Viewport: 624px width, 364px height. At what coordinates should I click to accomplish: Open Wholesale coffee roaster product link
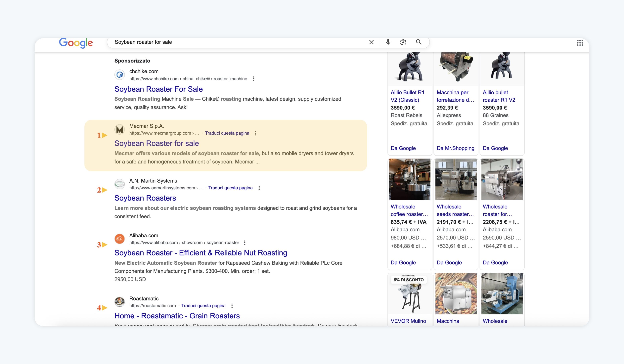[x=409, y=210]
